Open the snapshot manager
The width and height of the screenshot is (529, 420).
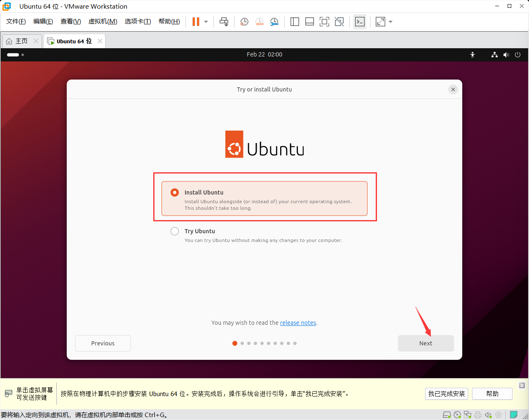(x=274, y=22)
